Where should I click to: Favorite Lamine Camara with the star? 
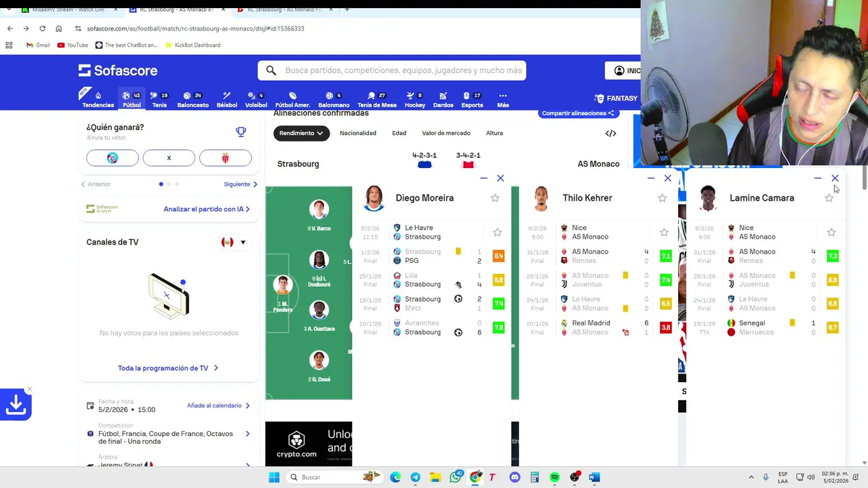pyautogui.click(x=829, y=198)
